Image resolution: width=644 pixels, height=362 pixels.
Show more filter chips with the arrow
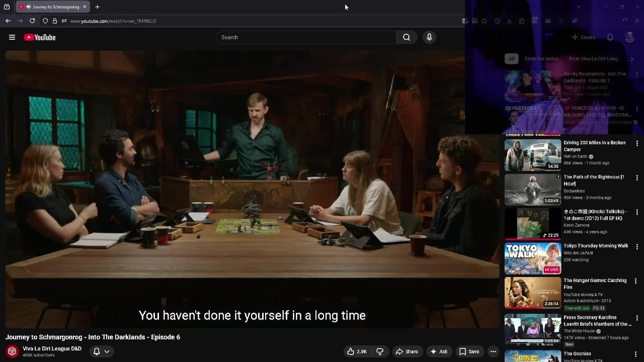click(x=632, y=59)
